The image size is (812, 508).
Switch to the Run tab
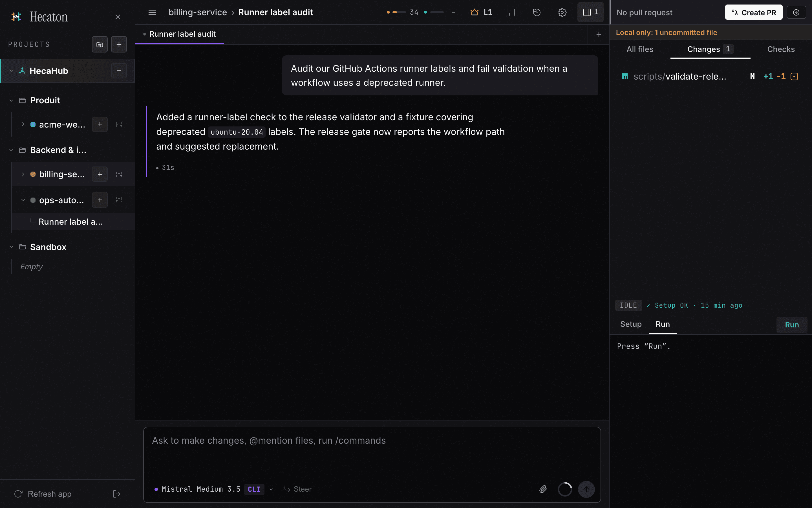[663, 324]
